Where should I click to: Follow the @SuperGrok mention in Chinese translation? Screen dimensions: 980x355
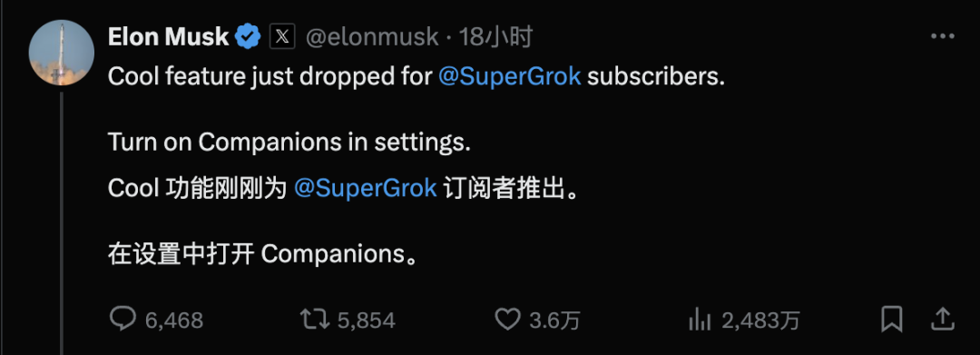[x=365, y=188]
